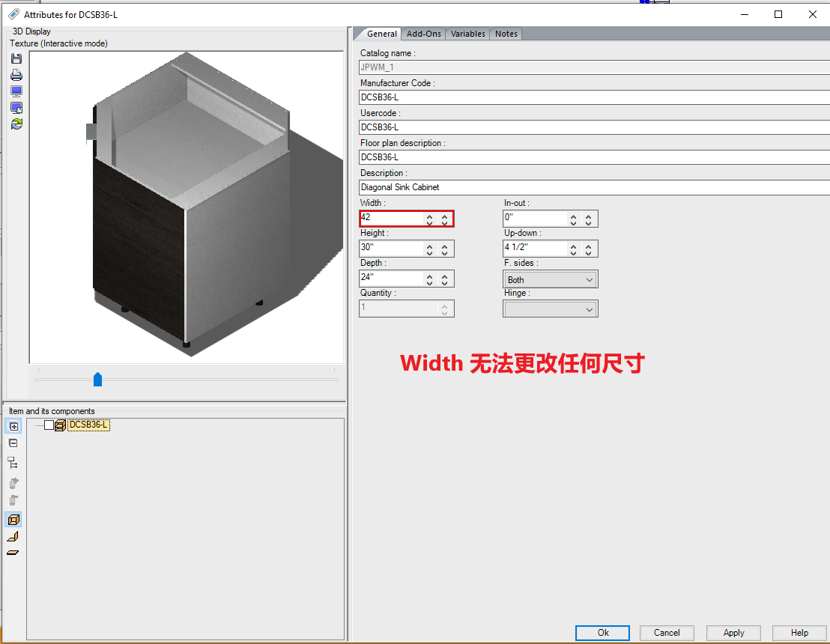830x644 pixels.
Task: Click the outer Depth spinner arrows
Action: [445, 279]
